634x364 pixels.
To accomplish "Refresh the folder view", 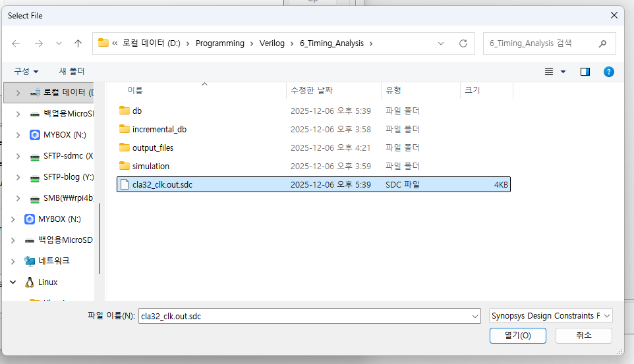I will click(463, 43).
